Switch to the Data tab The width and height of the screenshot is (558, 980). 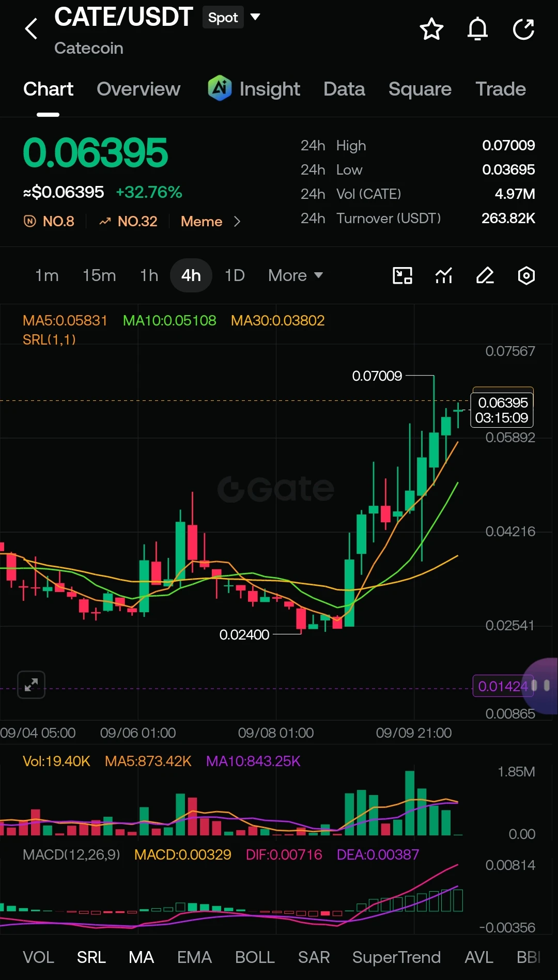pos(344,89)
